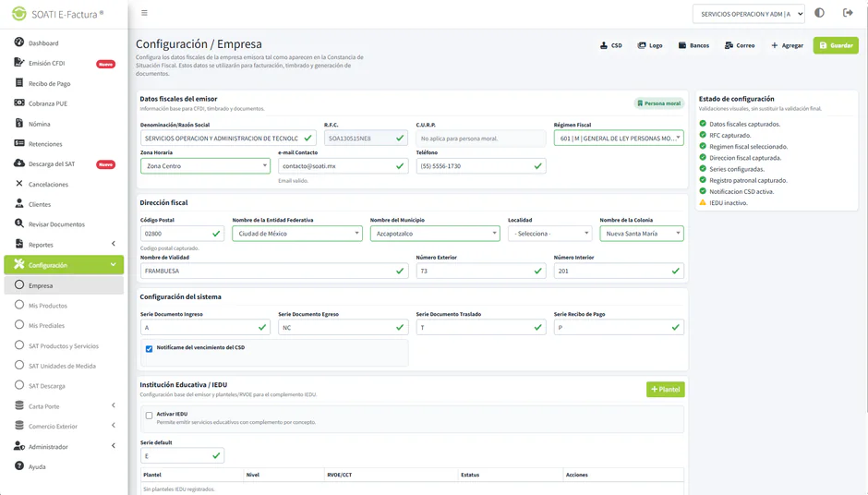Select Empresa submenu item
The image size is (868, 495).
[x=64, y=285]
